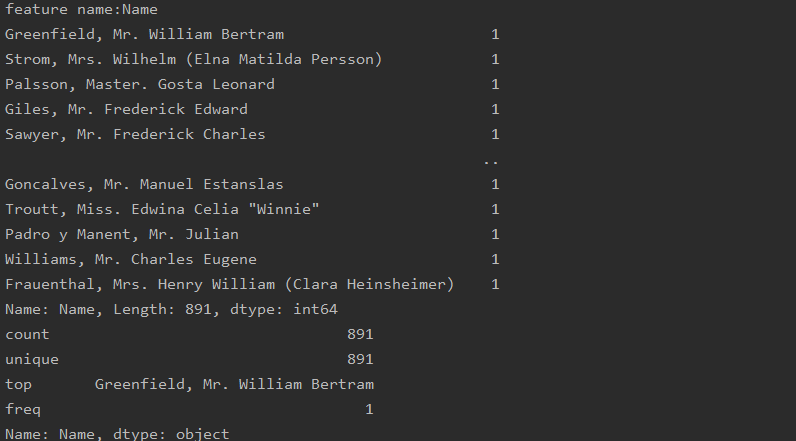Image resolution: width=796 pixels, height=441 pixels.
Task: Click the unique value 891
Action: click(360, 359)
